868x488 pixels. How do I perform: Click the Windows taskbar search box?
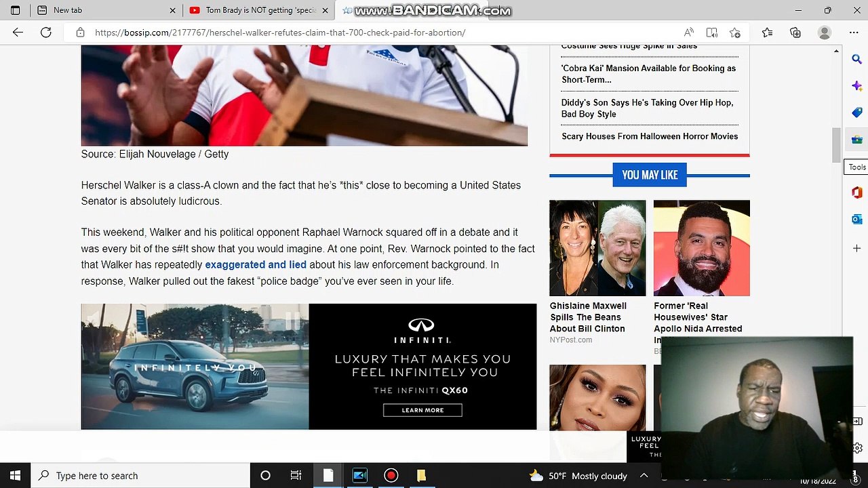point(140,476)
